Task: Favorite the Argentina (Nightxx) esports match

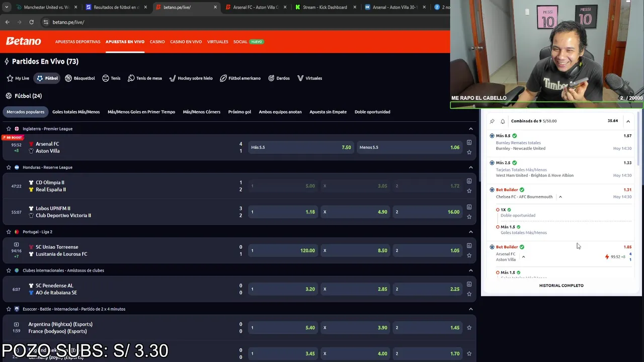Action: (x=469, y=328)
